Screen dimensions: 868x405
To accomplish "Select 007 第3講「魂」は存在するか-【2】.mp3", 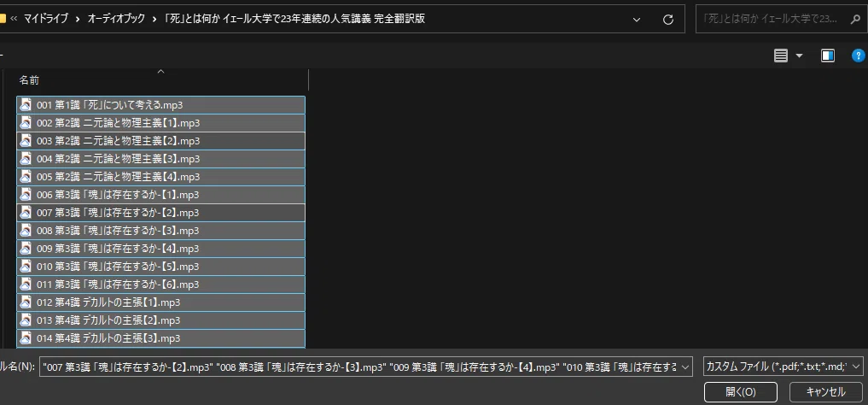I will [160, 212].
